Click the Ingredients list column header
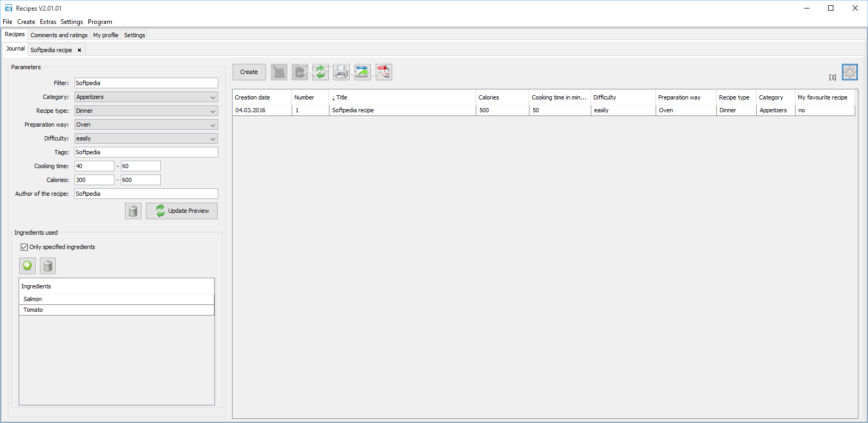Viewport: 868px width, 423px height. (x=117, y=286)
